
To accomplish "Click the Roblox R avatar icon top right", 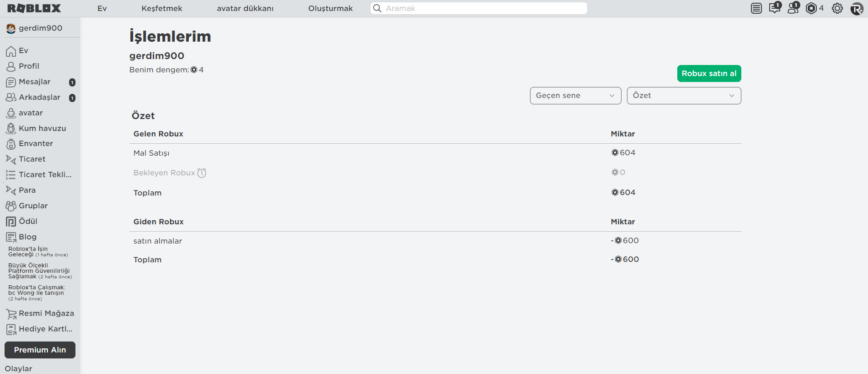I will click(857, 8).
